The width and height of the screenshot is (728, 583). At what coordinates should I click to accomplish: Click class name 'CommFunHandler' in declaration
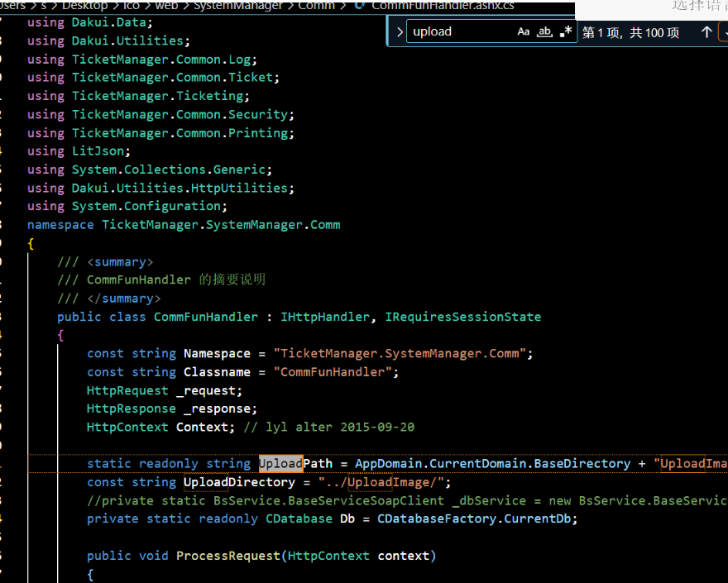[206, 317]
